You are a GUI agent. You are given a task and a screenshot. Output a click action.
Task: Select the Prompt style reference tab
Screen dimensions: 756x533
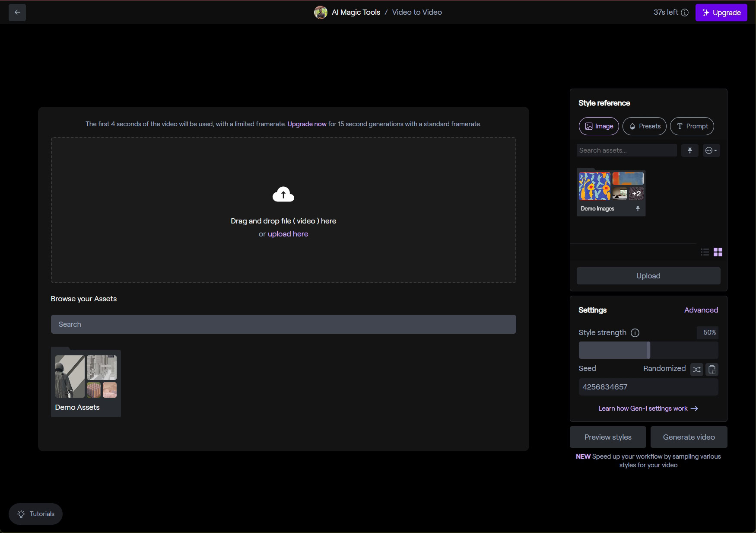pos(692,126)
